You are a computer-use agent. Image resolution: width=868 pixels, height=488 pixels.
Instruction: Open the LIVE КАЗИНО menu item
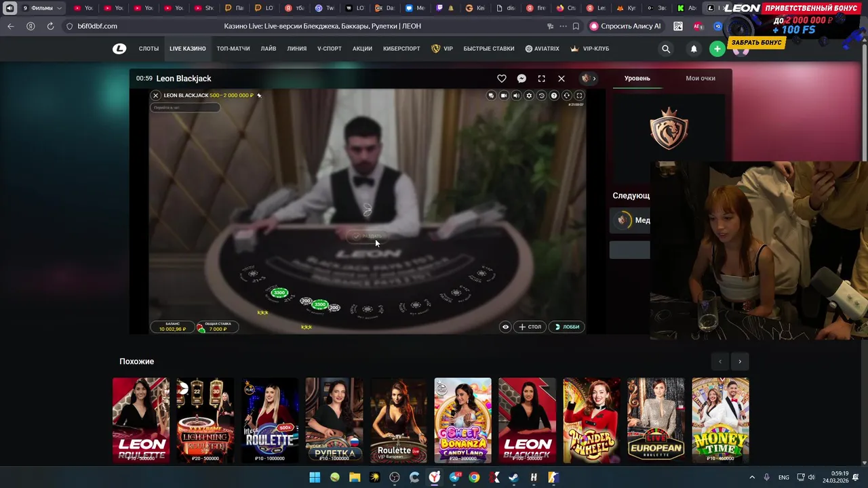(x=188, y=49)
